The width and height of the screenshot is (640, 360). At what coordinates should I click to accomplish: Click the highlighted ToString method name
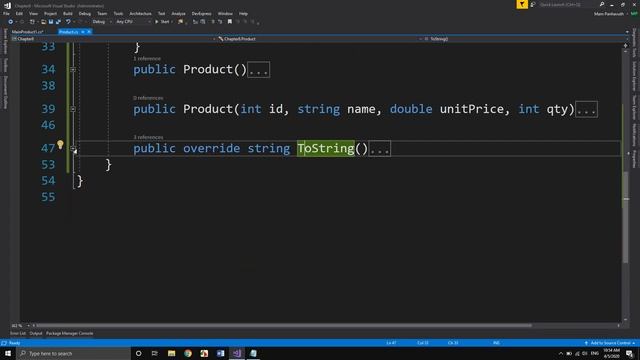coord(326,149)
